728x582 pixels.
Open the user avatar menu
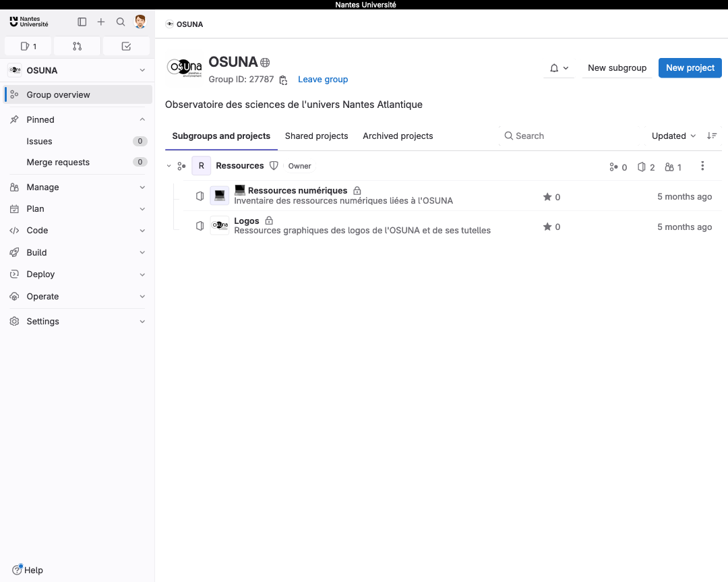pyautogui.click(x=140, y=22)
